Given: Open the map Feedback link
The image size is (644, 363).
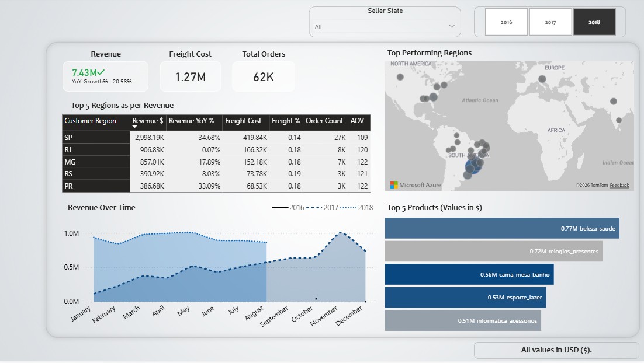Looking at the screenshot, I should click(619, 186).
